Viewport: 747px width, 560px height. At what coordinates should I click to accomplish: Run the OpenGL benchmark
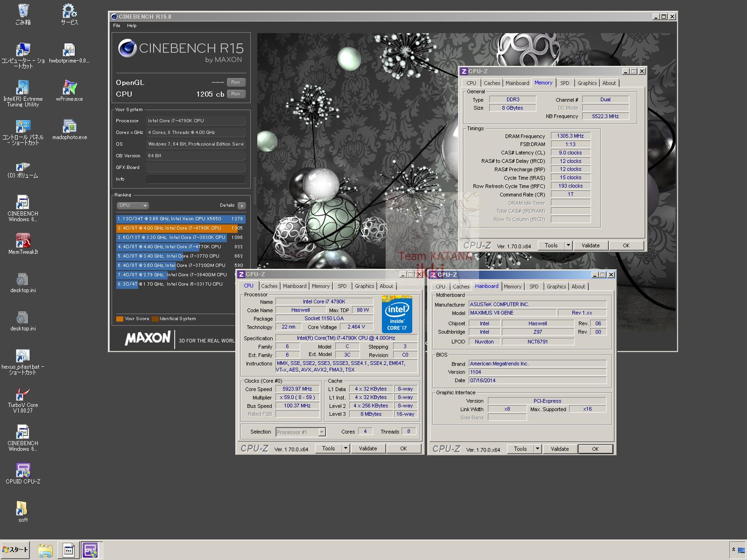click(x=236, y=82)
